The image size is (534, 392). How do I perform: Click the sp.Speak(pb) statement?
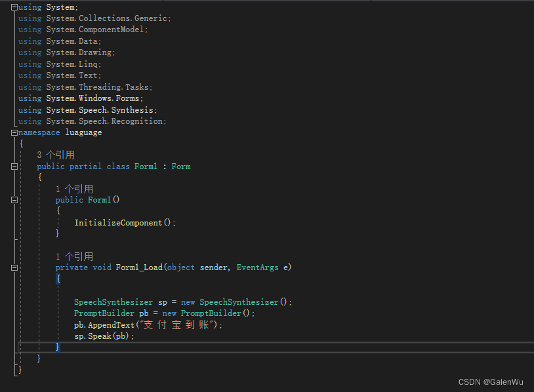pos(104,336)
